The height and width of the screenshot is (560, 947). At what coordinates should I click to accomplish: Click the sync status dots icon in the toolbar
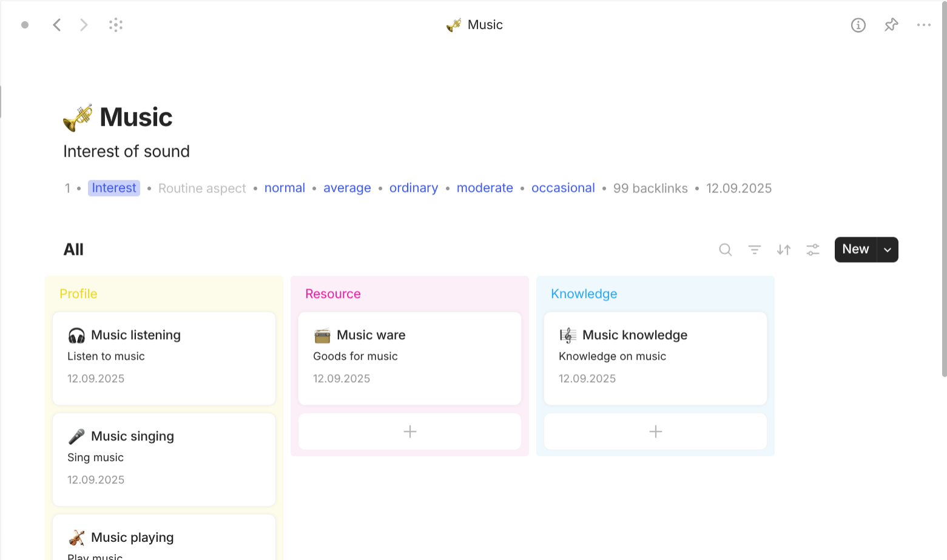click(116, 25)
